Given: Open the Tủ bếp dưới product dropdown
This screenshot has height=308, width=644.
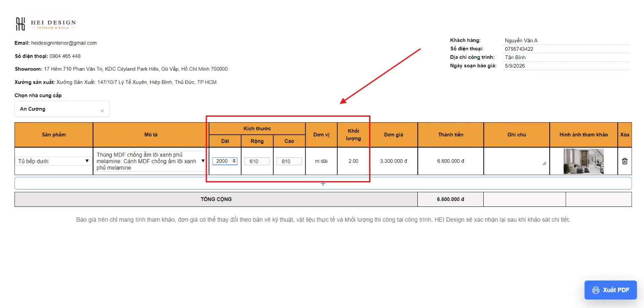Looking at the screenshot, I should pos(54,161).
